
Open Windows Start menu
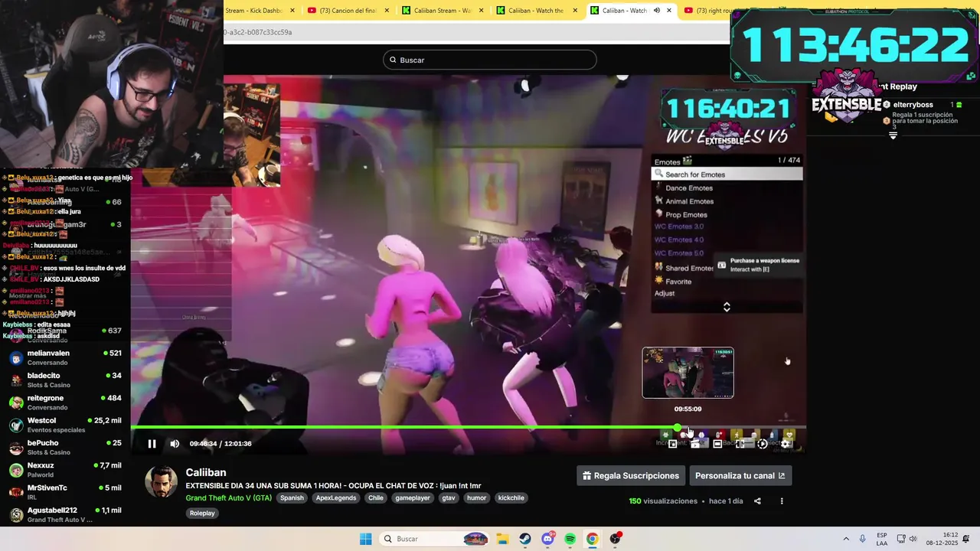coord(366,539)
